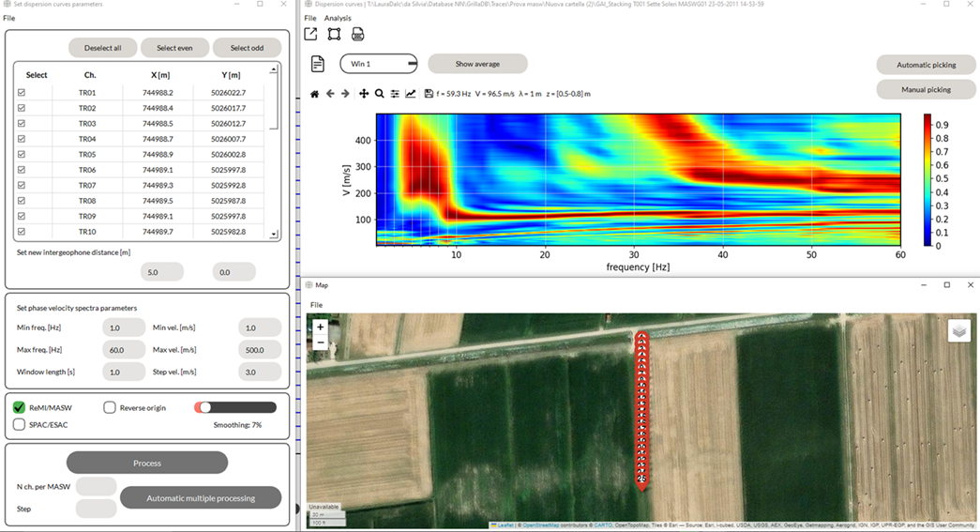Save the figure with floppy disk icon
The image size is (980, 532).
[429, 94]
